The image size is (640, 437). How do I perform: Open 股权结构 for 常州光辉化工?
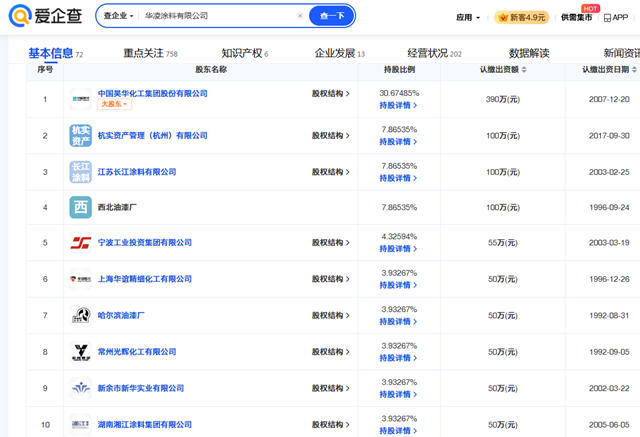coord(331,352)
